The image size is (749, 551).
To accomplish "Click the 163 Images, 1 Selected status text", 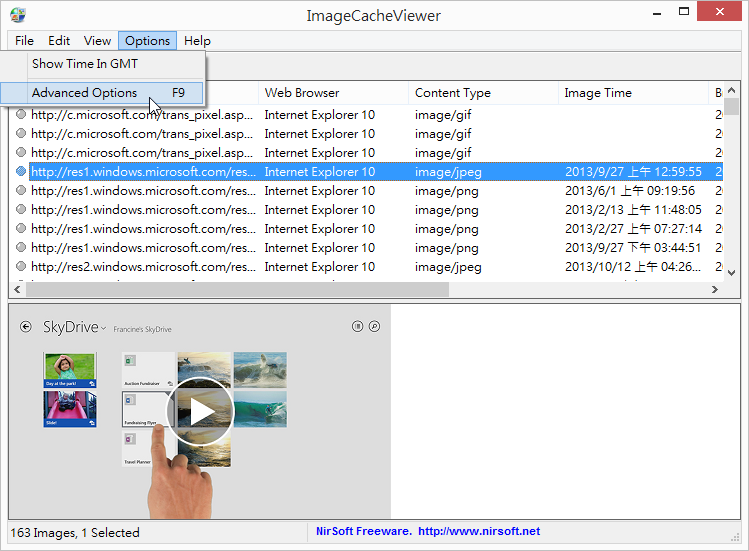I will (75, 533).
